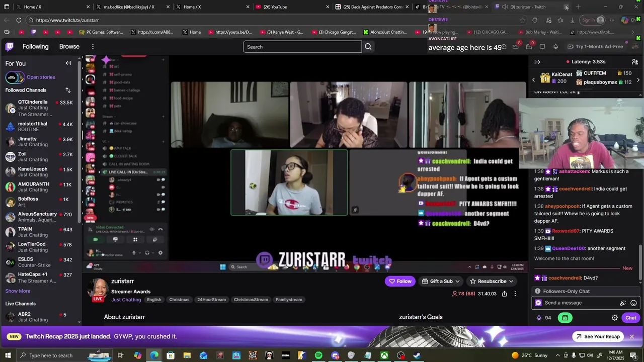Click the purple Chat send button
Viewport: 644px width, 362px height.
coord(631,318)
